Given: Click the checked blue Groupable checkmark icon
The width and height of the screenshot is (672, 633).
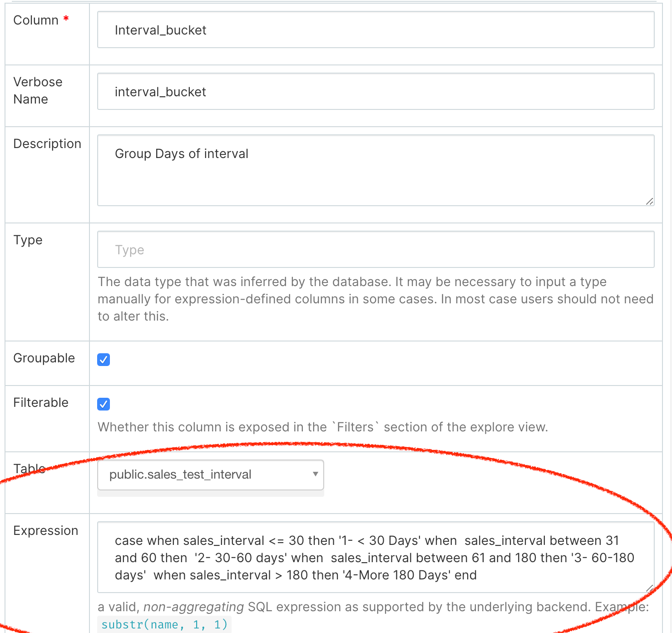Looking at the screenshot, I should tap(104, 360).
